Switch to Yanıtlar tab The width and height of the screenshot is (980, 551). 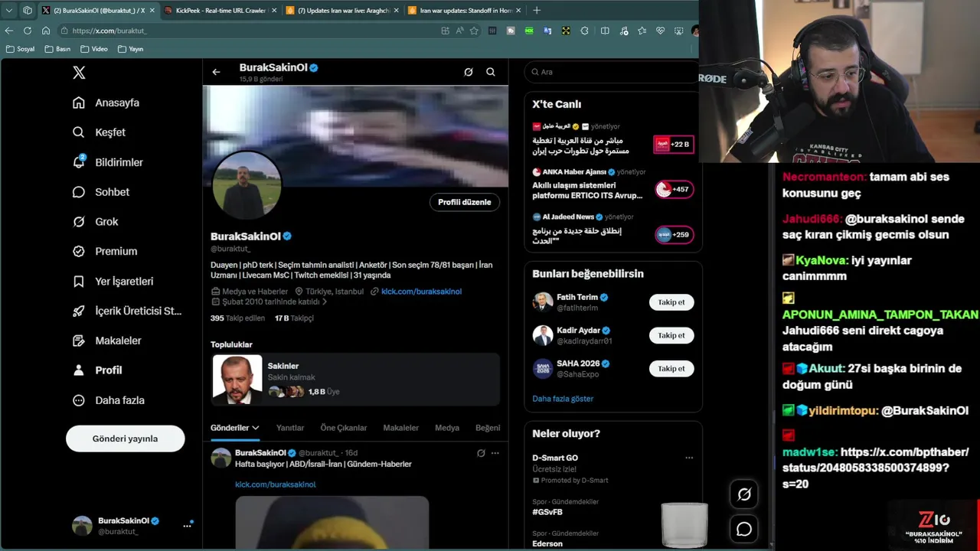pyautogui.click(x=290, y=428)
